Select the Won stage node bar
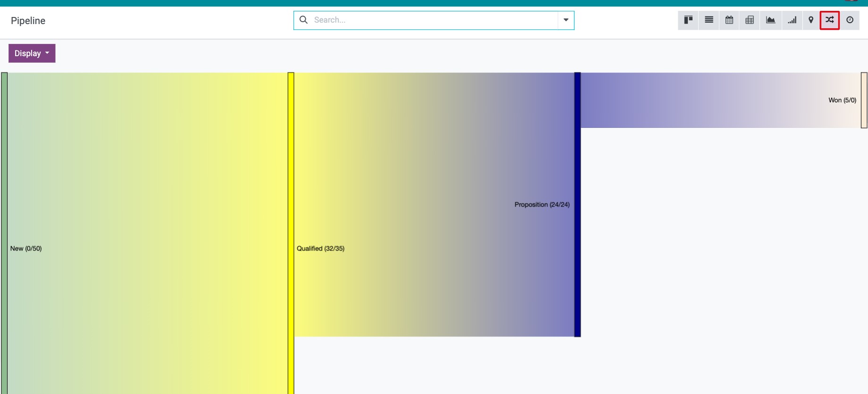 pos(864,100)
